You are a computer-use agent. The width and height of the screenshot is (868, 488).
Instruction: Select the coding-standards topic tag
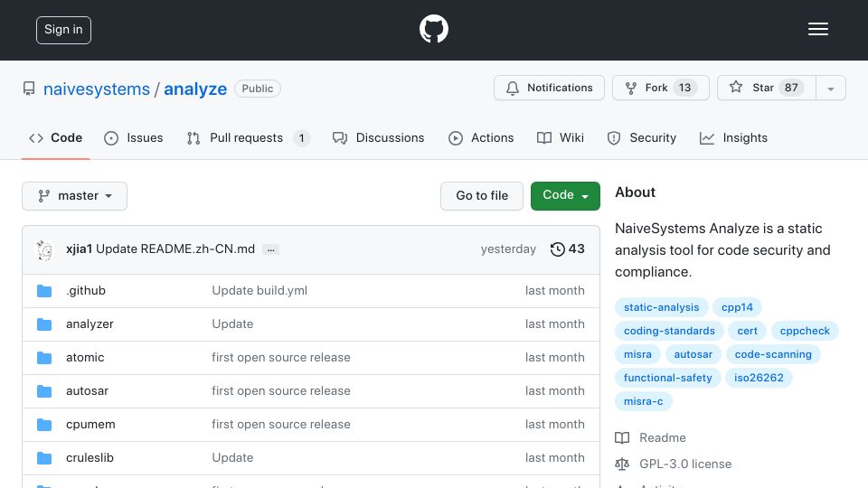click(x=669, y=331)
